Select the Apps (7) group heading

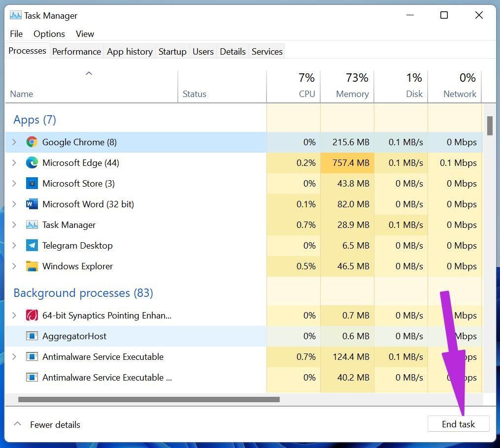[x=34, y=120]
